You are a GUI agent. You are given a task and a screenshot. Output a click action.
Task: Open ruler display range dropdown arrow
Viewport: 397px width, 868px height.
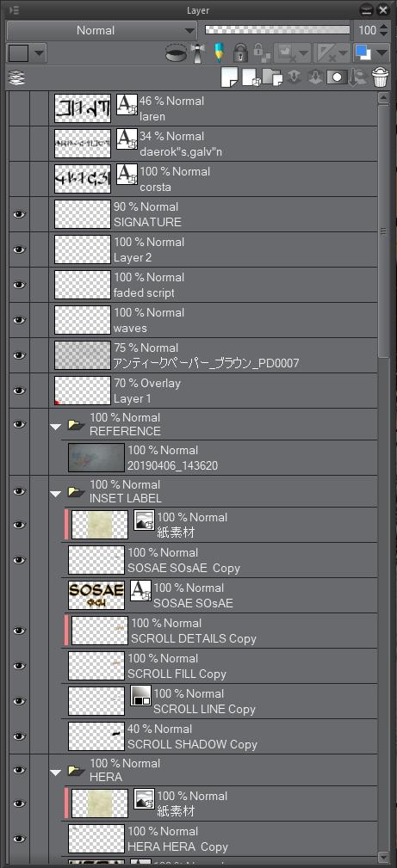pos(342,53)
